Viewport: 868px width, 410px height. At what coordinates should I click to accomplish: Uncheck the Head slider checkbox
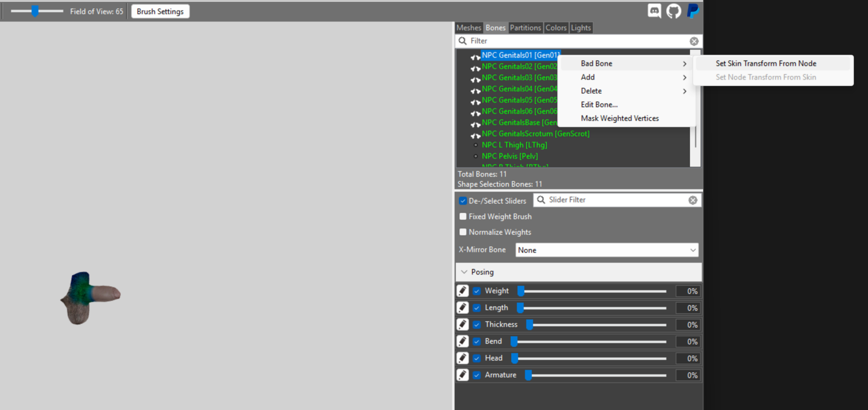[476, 358]
